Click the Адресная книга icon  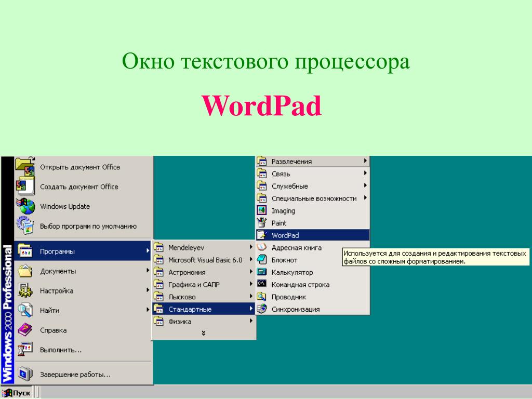point(262,247)
